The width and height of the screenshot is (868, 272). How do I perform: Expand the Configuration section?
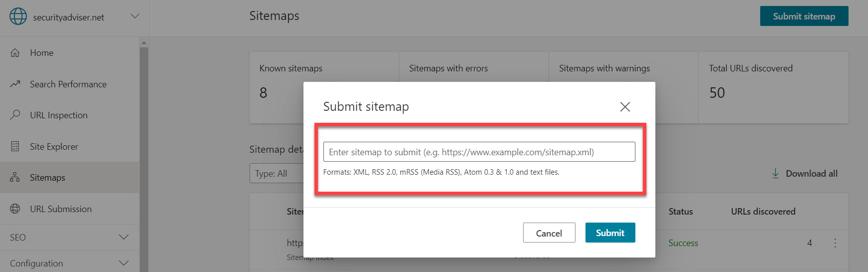tap(124, 263)
